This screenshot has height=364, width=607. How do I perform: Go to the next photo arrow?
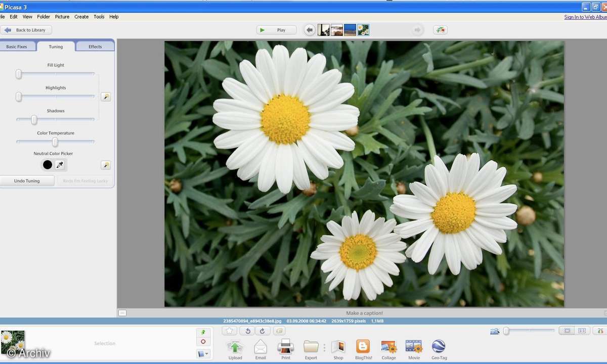click(x=417, y=30)
